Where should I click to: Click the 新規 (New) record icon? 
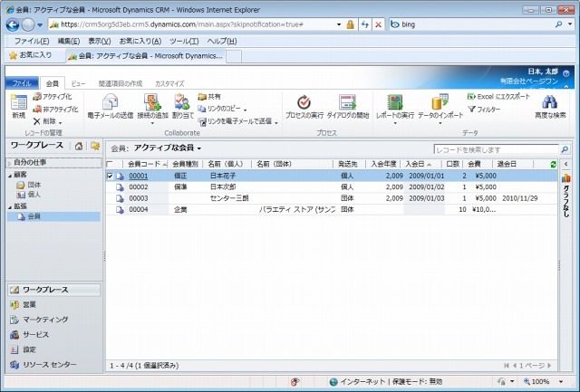(18, 102)
